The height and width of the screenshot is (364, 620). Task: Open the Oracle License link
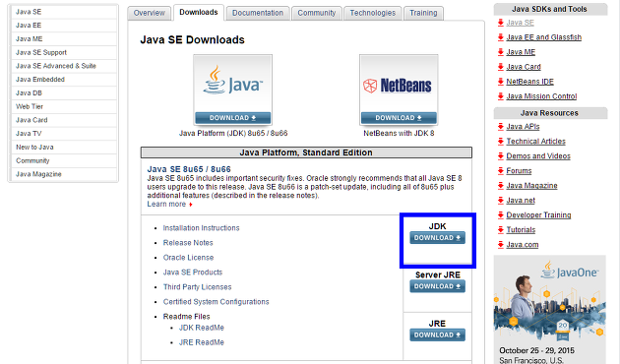tap(188, 258)
